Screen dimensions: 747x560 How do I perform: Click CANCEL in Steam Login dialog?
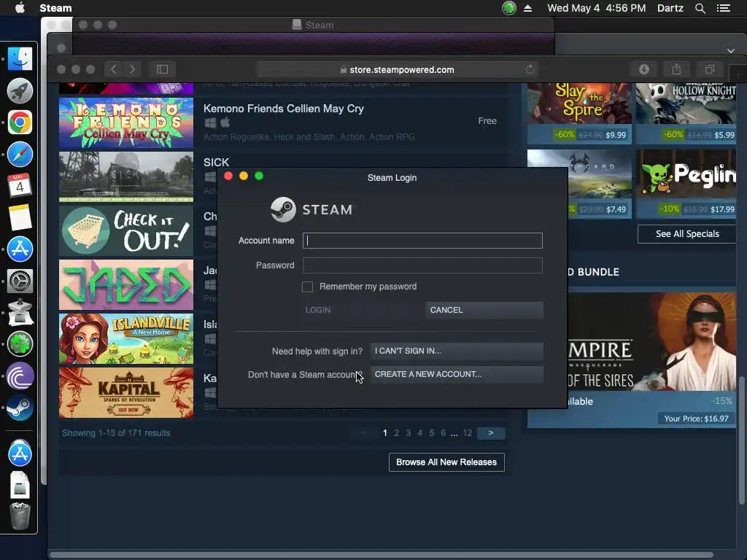(484, 310)
